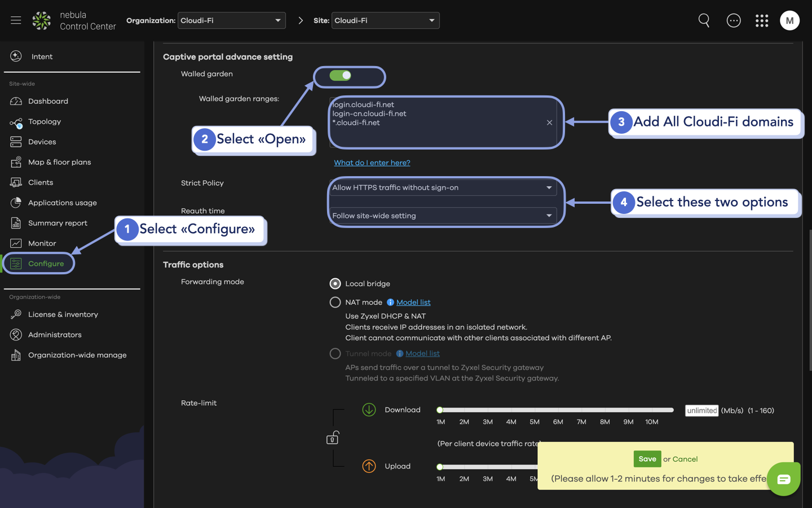Select the NAT mode forwarding option
This screenshot has height=508, width=812.
pos(335,302)
